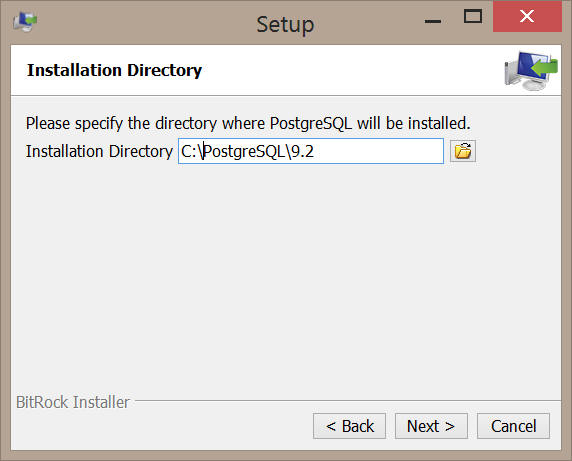Click the C: drive portion of the path
Screen dimensions: 572x461
pos(189,151)
